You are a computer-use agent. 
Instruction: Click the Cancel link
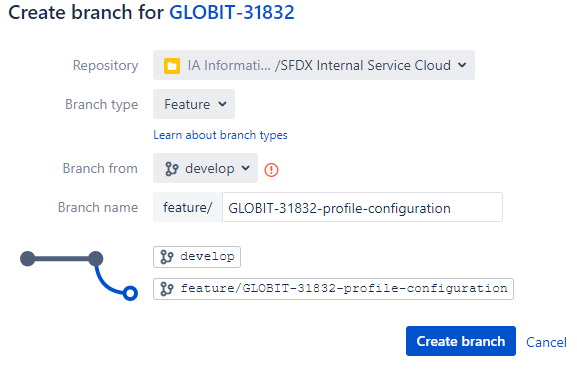[546, 342]
